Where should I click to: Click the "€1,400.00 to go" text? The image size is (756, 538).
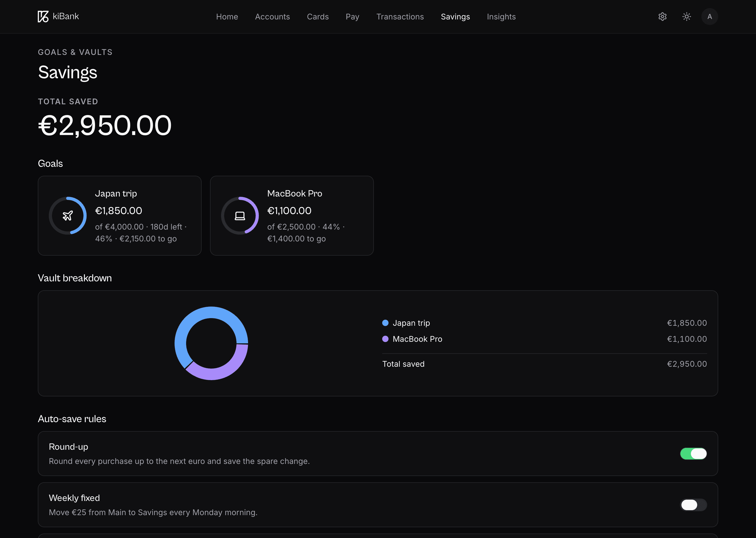click(296, 239)
